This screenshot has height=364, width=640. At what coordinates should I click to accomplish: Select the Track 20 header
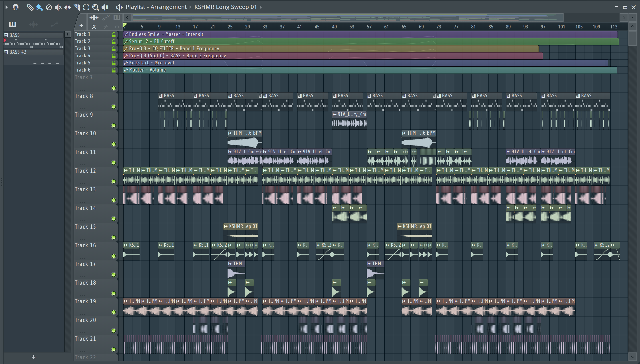pyautogui.click(x=96, y=326)
